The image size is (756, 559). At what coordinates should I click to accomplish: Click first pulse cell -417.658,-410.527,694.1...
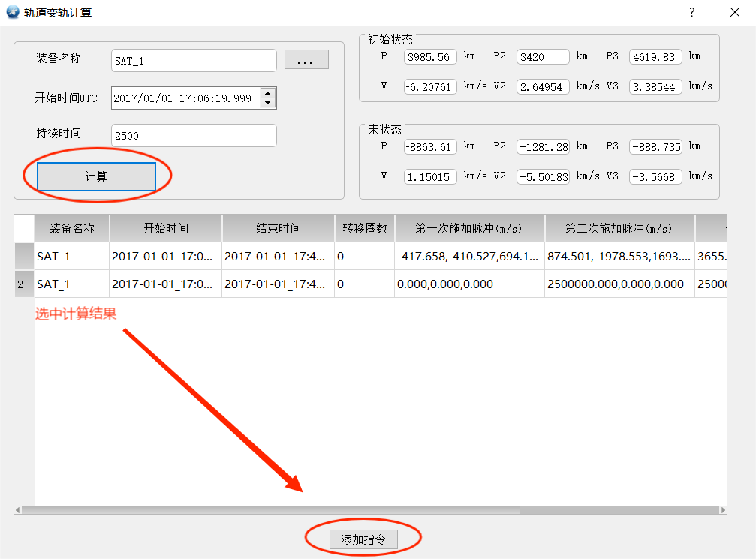(x=470, y=257)
